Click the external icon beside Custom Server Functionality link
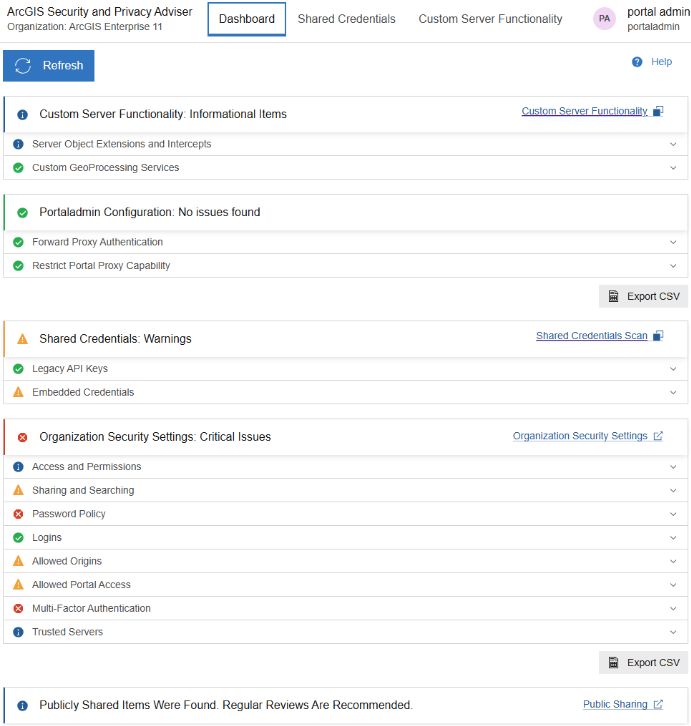This screenshot has width=691, height=726. click(x=658, y=111)
